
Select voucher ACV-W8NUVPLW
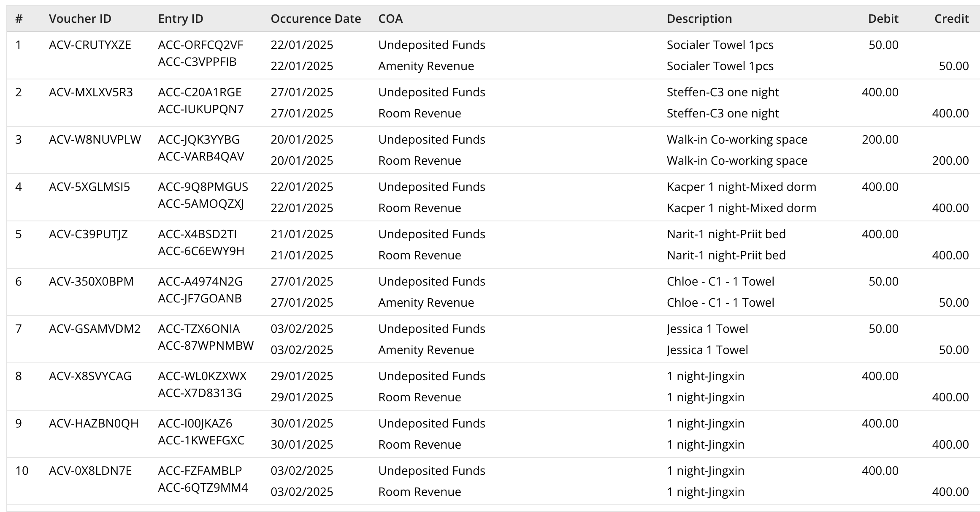click(95, 139)
